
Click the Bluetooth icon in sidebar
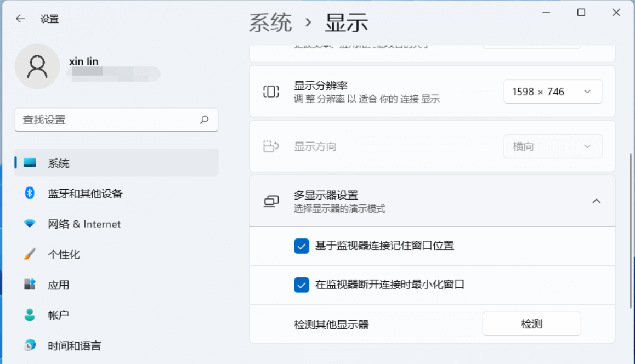[x=30, y=193]
